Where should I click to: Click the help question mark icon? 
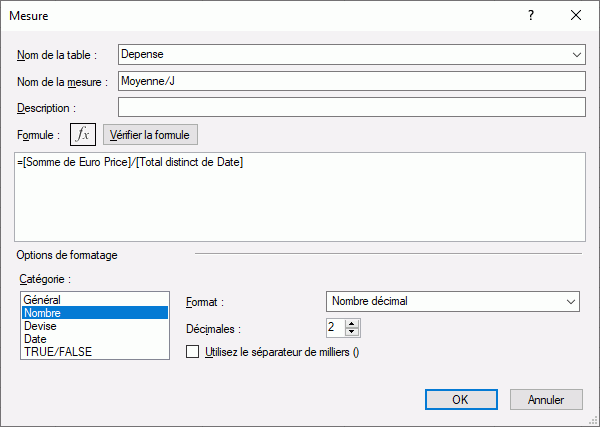[531, 16]
